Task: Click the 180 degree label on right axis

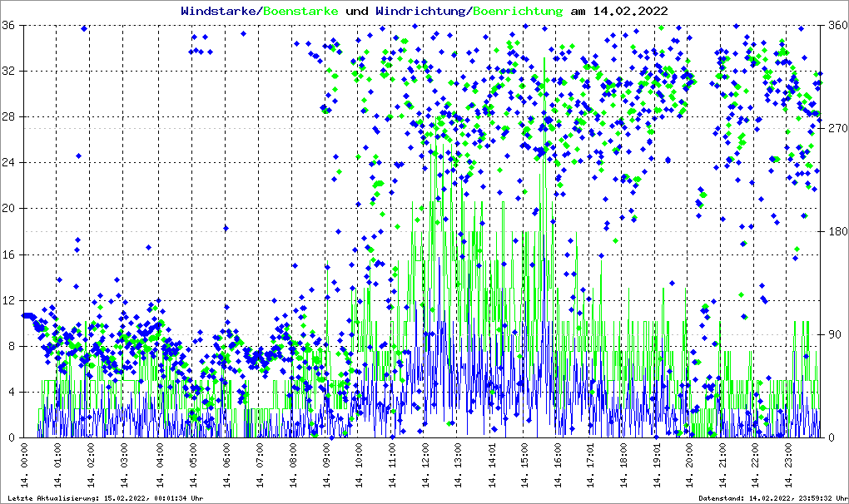Action: 836,232
